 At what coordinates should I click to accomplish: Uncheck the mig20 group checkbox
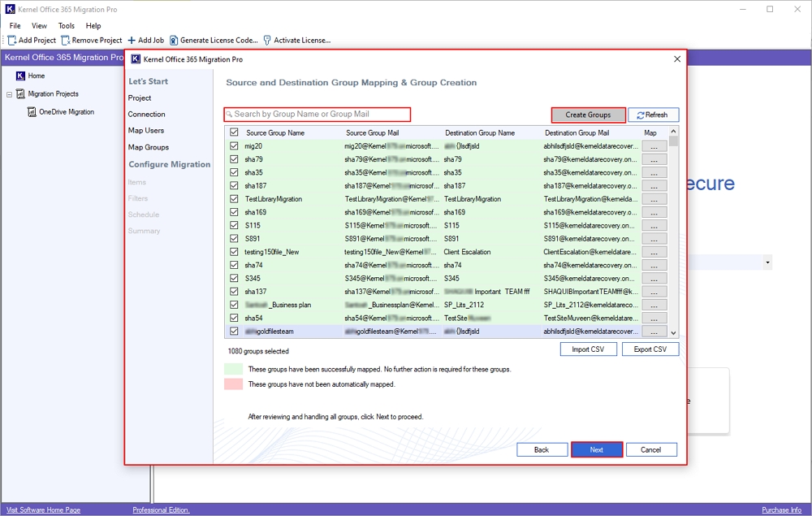[x=235, y=146]
